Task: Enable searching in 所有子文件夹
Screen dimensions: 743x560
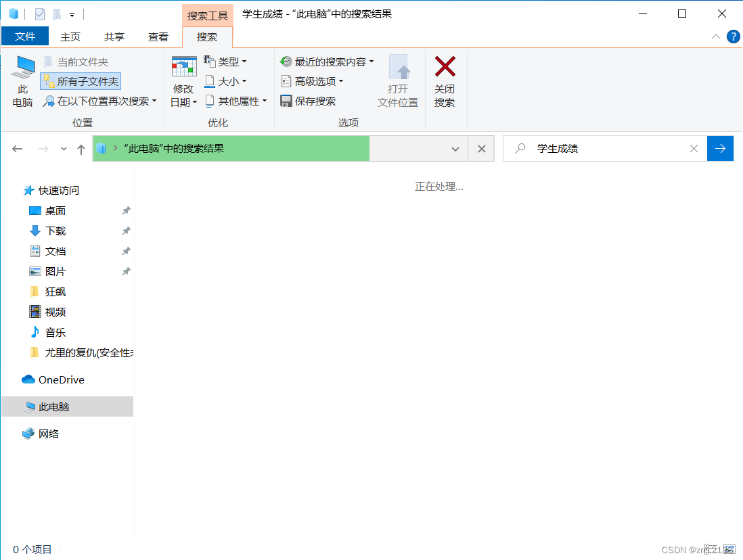Action: [x=80, y=80]
